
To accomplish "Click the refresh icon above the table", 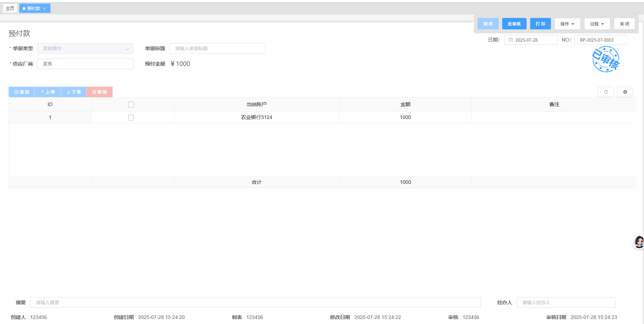I will pyautogui.click(x=605, y=92).
